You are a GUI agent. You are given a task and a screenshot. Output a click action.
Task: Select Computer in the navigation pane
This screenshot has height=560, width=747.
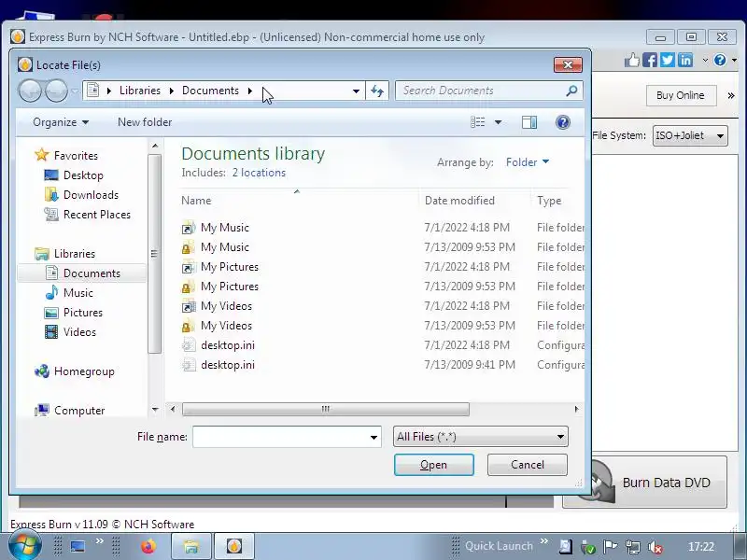(69, 410)
